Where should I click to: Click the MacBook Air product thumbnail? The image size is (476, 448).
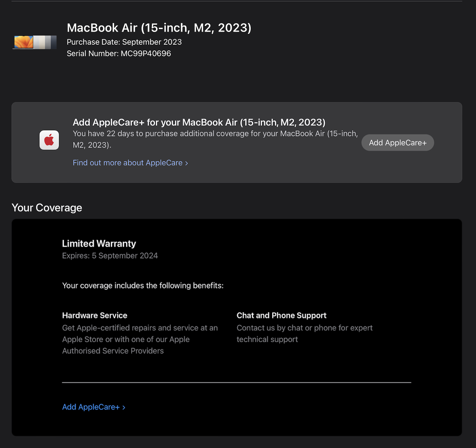click(35, 42)
